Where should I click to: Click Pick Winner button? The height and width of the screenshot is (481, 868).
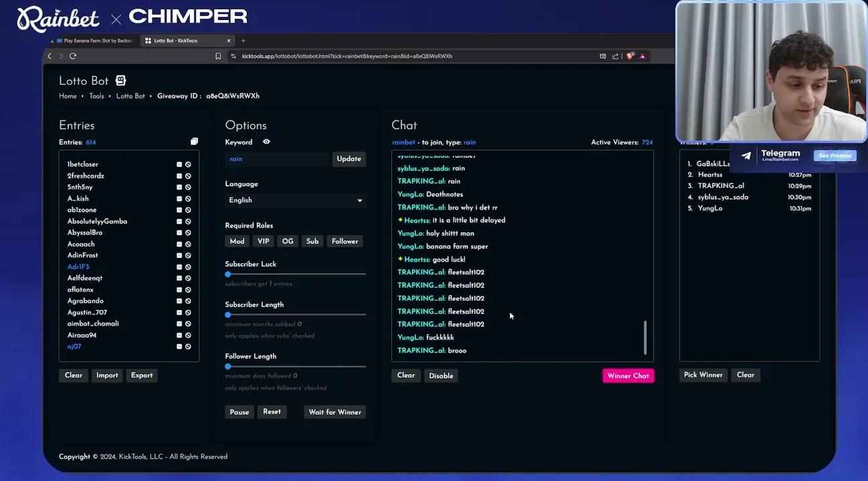pos(703,375)
